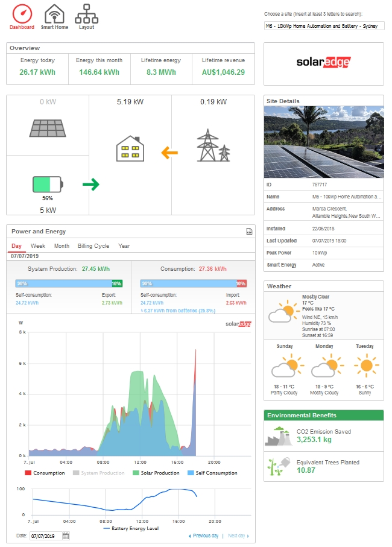Viewport: 392px width, 547px height.
Task: Open the site chooser search box
Action: point(324,26)
